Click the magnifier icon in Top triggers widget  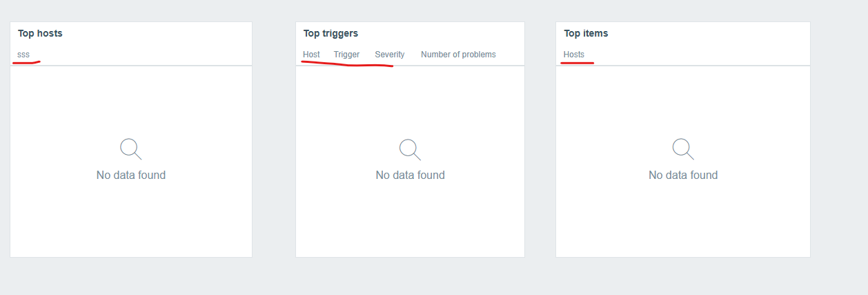410,149
